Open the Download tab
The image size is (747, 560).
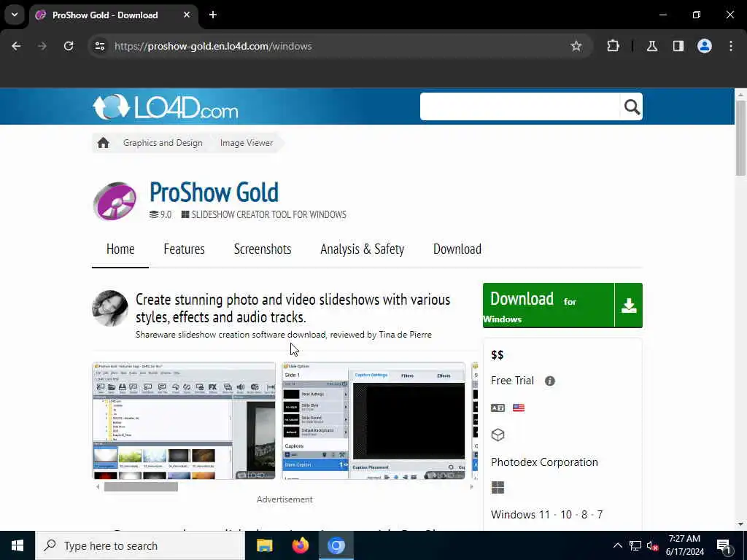(457, 249)
